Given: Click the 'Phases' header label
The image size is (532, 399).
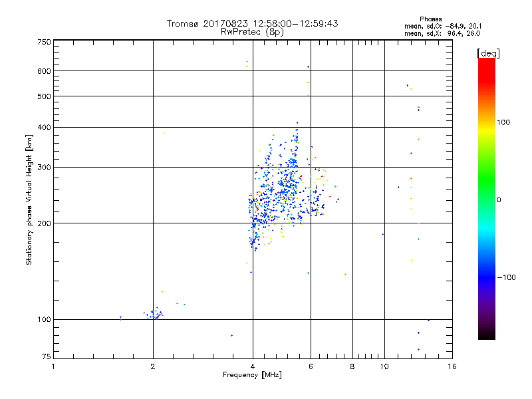Looking at the screenshot, I should click(430, 19).
